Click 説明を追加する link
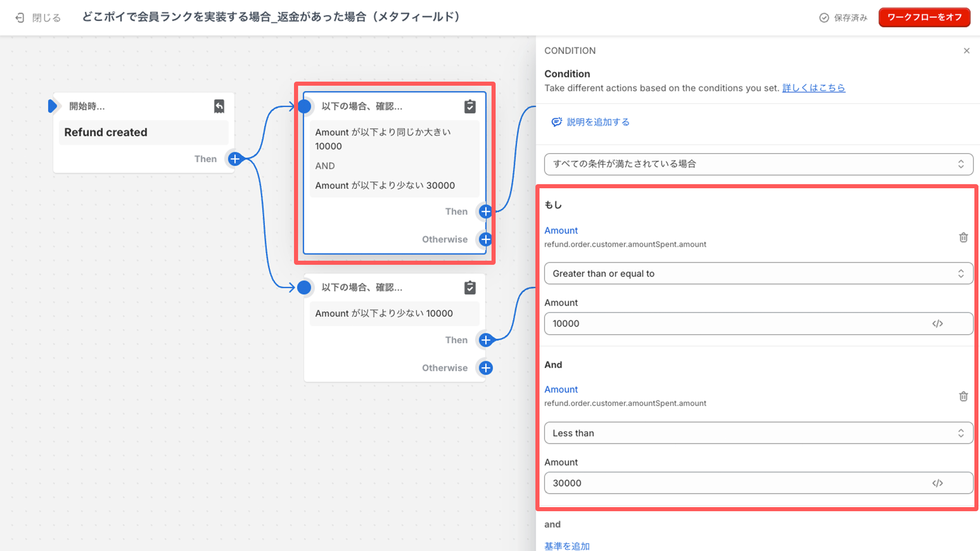Screen dimensions: 980x551 (598, 122)
